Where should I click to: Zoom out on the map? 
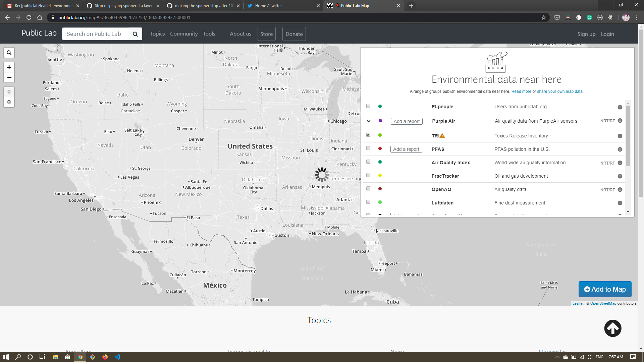(9, 77)
